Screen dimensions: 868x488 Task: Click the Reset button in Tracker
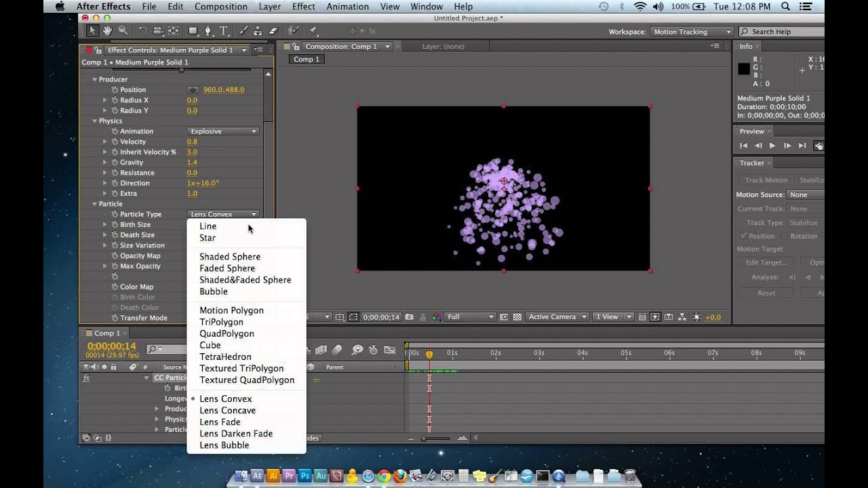click(766, 293)
